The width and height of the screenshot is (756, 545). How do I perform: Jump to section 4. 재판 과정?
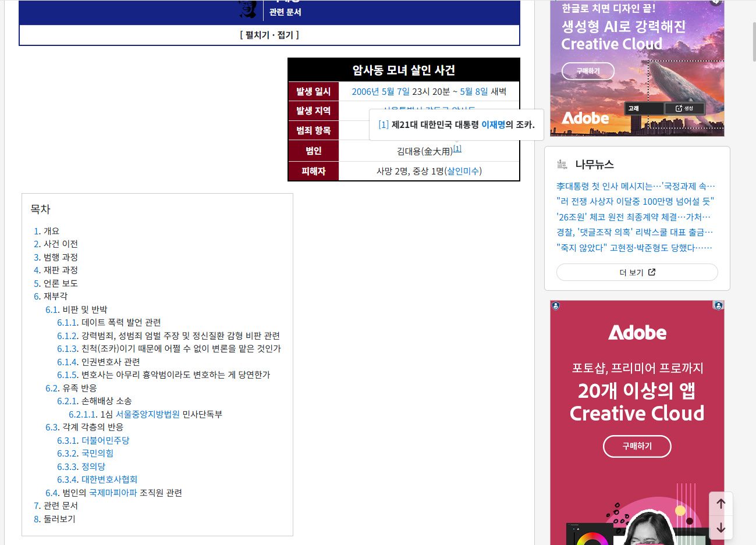(x=56, y=270)
